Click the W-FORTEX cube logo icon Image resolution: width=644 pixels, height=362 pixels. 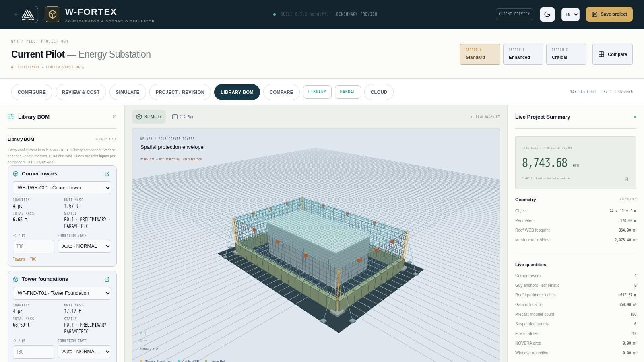click(52, 14)
